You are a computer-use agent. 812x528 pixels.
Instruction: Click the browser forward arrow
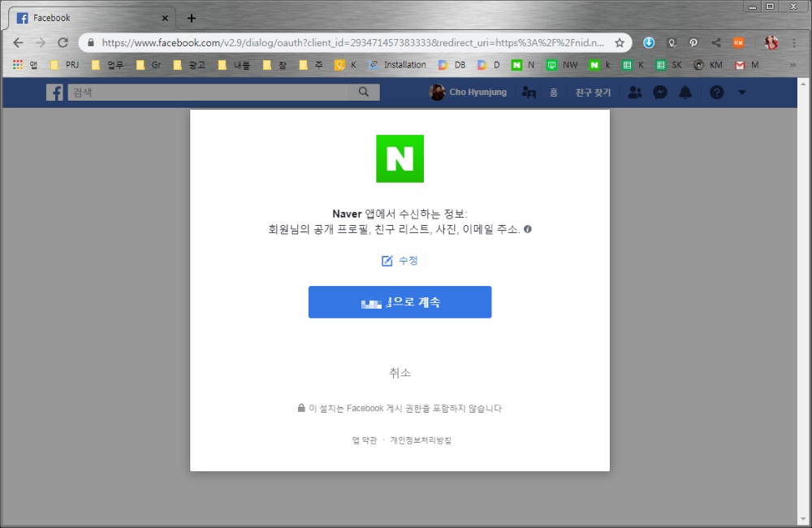(x=40, y=42)
